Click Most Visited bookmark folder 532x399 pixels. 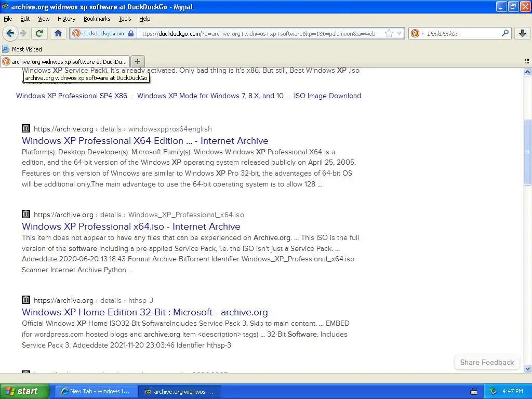[x=22, y=49]
